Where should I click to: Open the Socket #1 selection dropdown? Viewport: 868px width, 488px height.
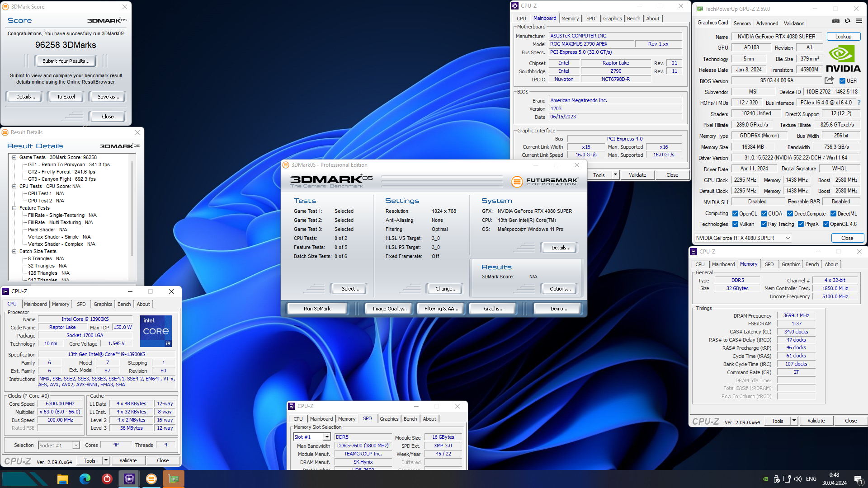pos(59,446)
